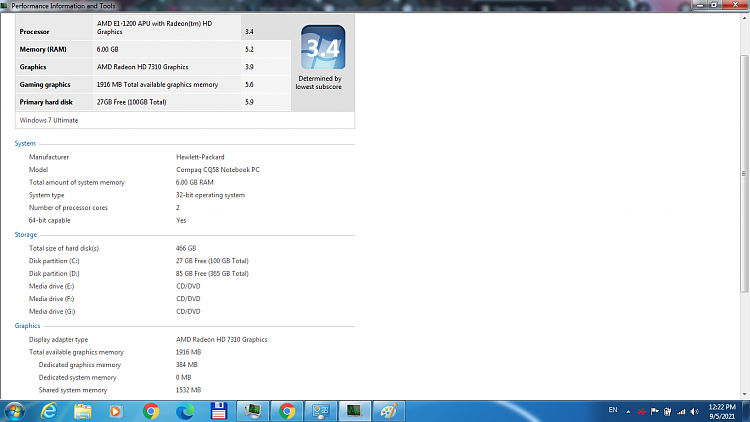This screenshot has height=422, width=750.
Task: Click 'Number of processor cores' label
Action: [68, 207]
